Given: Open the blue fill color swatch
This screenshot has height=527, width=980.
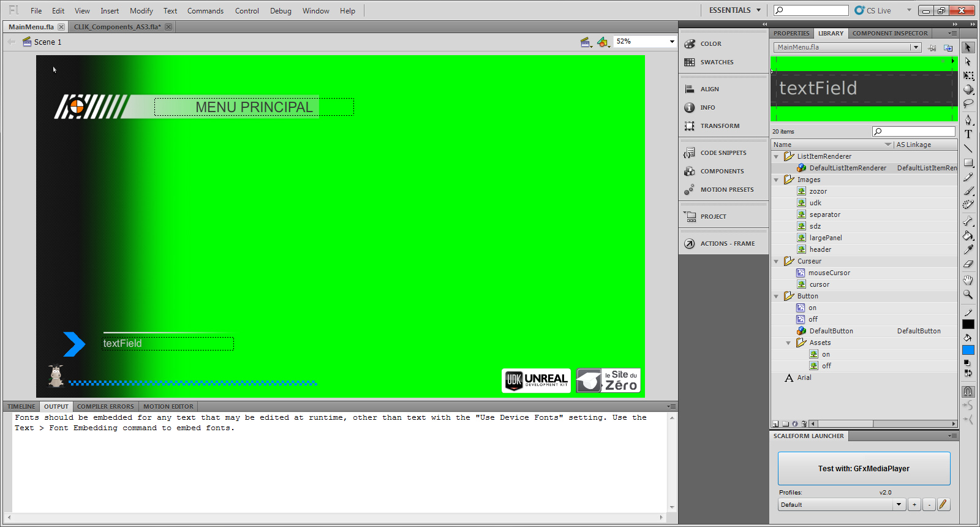Looking at the screenshot, I should [968, 350].
